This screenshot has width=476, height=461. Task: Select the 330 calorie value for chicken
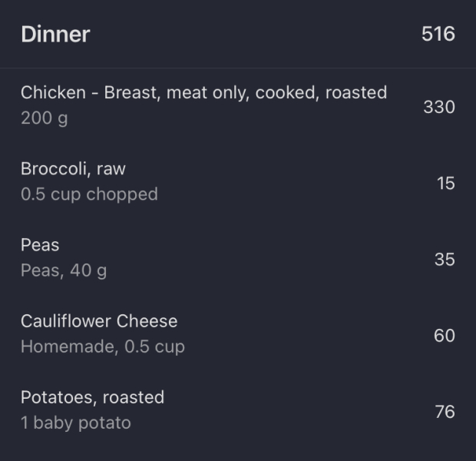[438, 107]
